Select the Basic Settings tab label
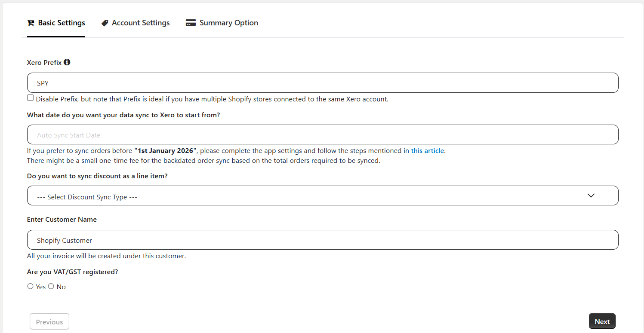 (62, 23)
